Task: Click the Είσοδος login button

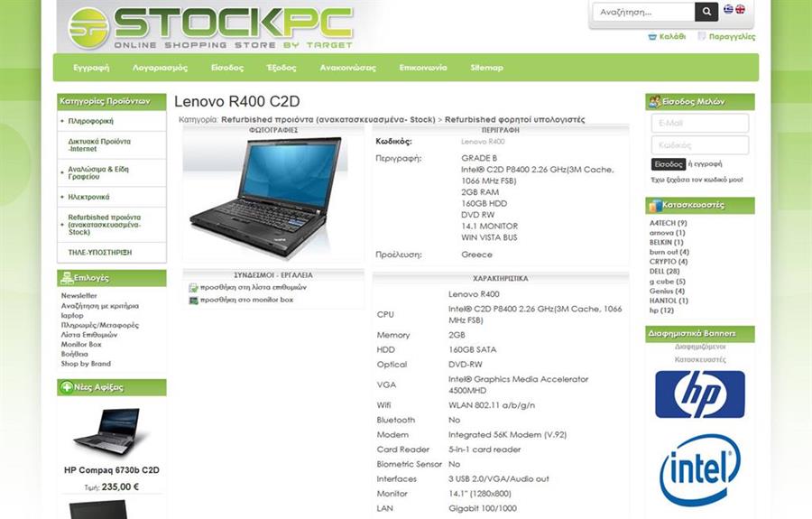Action: pos(668,164)
